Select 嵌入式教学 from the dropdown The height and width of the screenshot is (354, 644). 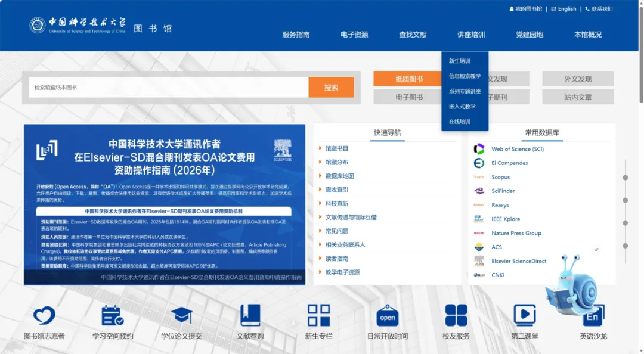(x=462, y=107)
